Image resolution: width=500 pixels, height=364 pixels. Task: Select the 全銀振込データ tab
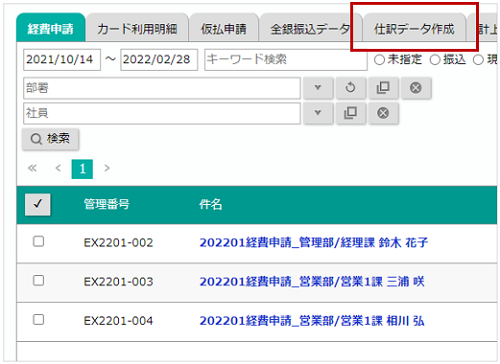coord(310,29)
